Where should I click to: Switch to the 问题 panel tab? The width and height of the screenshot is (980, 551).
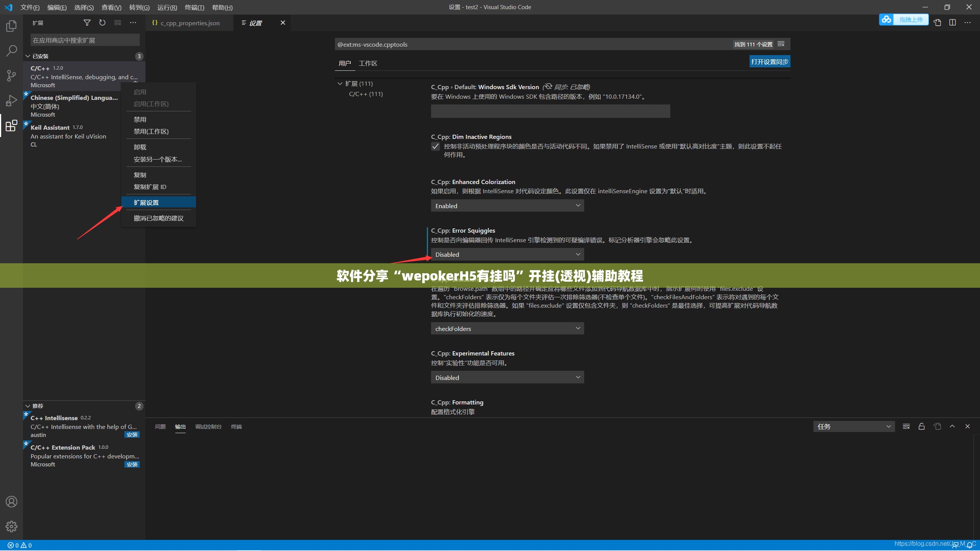[x=160, y=426]
